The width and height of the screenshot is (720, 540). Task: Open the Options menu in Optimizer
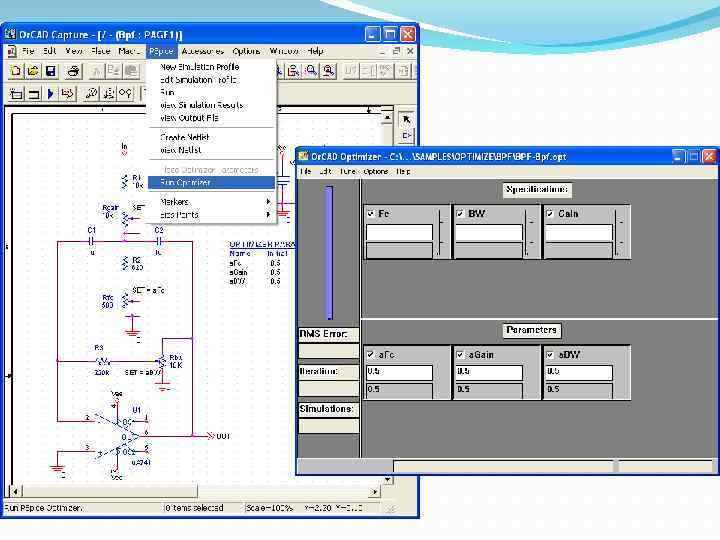(x=376, y=171)
